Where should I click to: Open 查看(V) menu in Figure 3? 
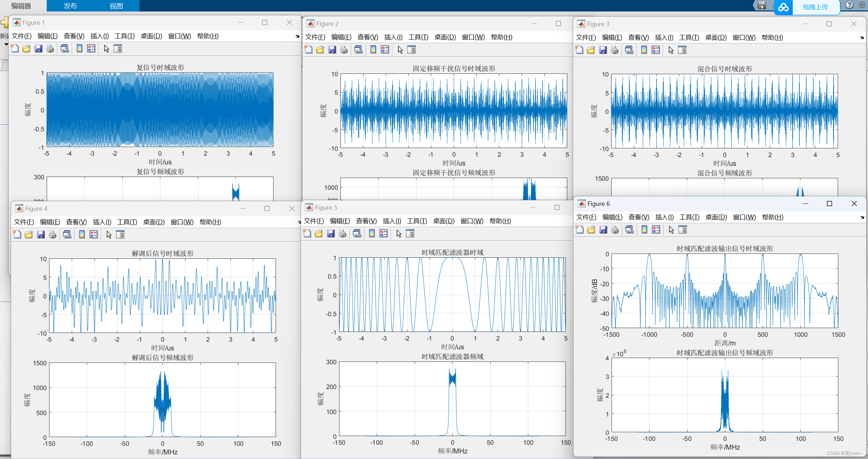638,38
